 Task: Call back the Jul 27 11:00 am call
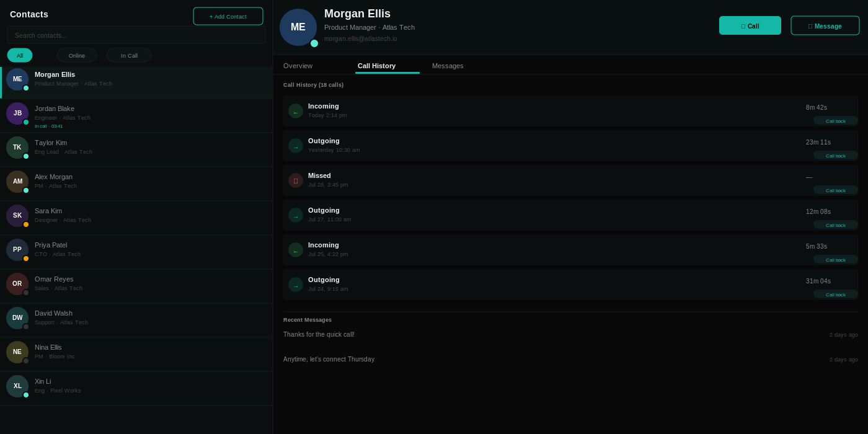pos(836,225)
